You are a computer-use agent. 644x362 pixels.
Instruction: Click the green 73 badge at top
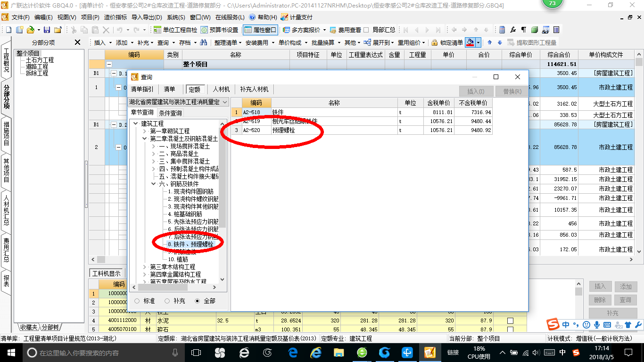(552, 3)
